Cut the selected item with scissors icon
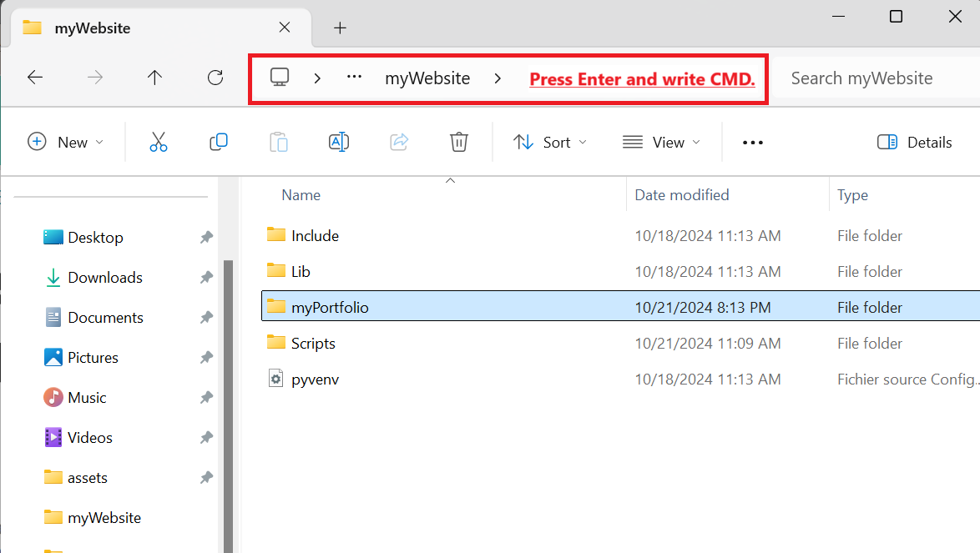The image size is (980, 553). pos(159,143)
